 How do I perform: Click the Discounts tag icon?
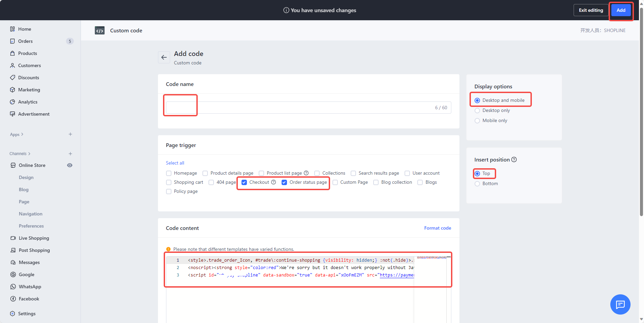pos(12,78)
